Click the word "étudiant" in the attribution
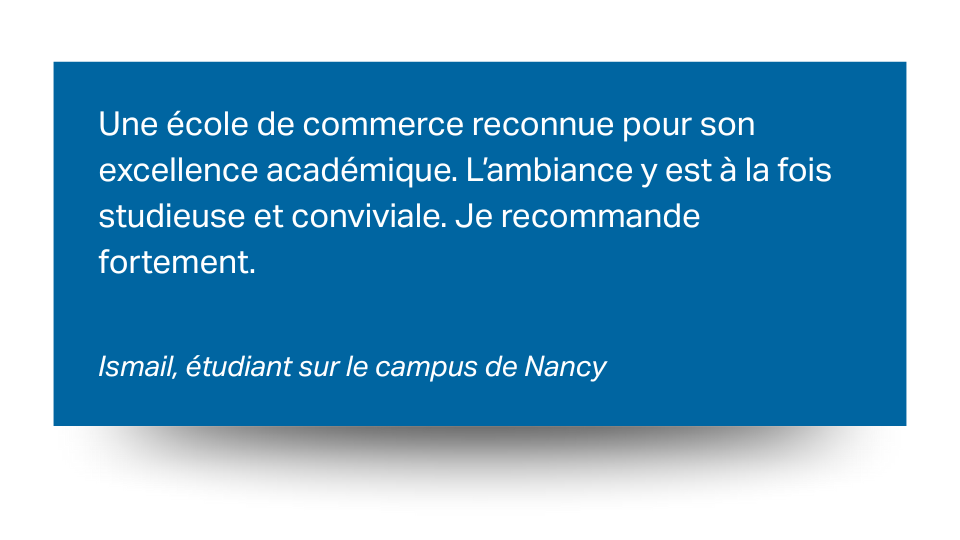The width and height of the screenshot is (960, 540). pyautogui.click(x=239, y=367)
